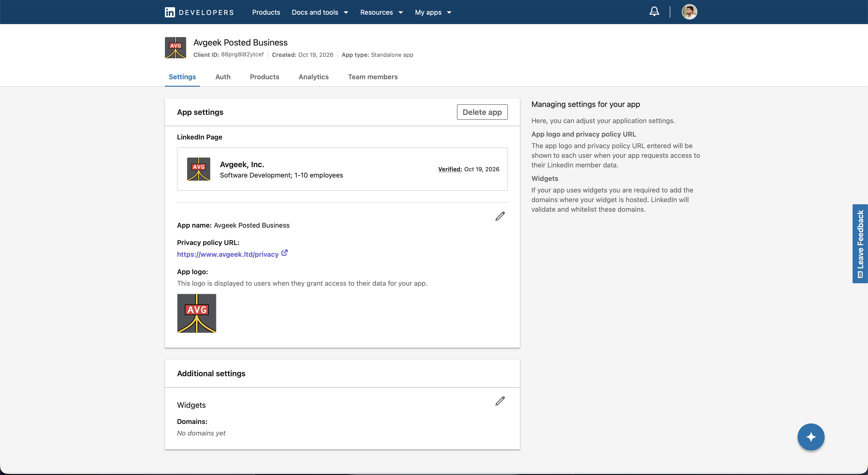Screen dimensions: 868x475
Task: Expand the My apps dropdown
Action: (433, 13)
